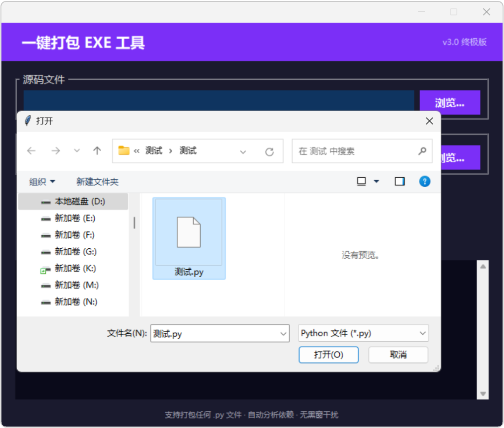Open view options dropdown arrow
The width and height of the screenshot is (504, 428).
point(377,182)
